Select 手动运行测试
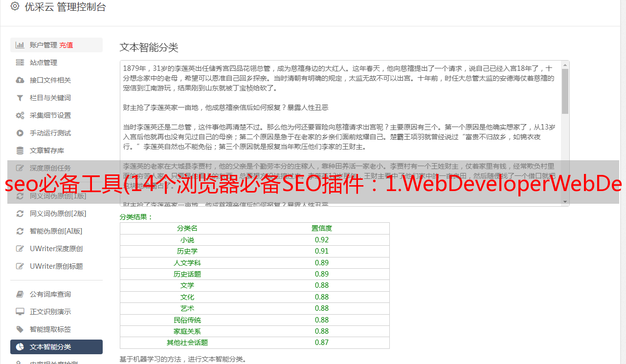 click(56, 133)
